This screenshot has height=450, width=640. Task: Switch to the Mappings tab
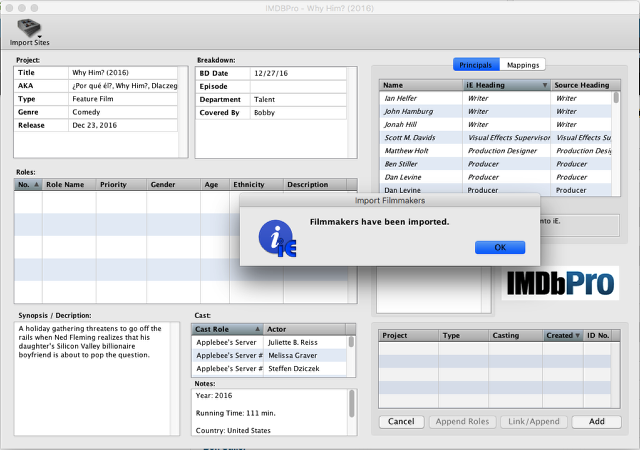click(x=523, y=65)
